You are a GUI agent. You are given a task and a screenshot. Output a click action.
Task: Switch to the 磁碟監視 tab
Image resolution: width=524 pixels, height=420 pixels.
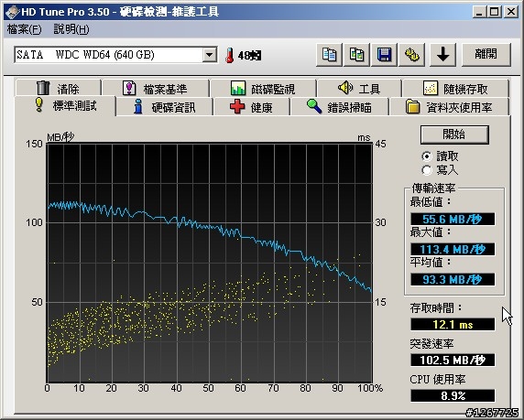coord(263,89)
